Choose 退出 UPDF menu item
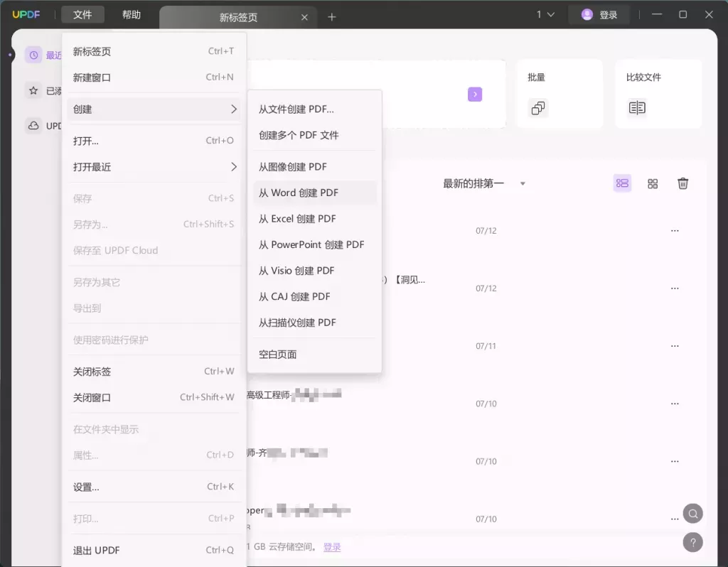 tap(154, 550)
